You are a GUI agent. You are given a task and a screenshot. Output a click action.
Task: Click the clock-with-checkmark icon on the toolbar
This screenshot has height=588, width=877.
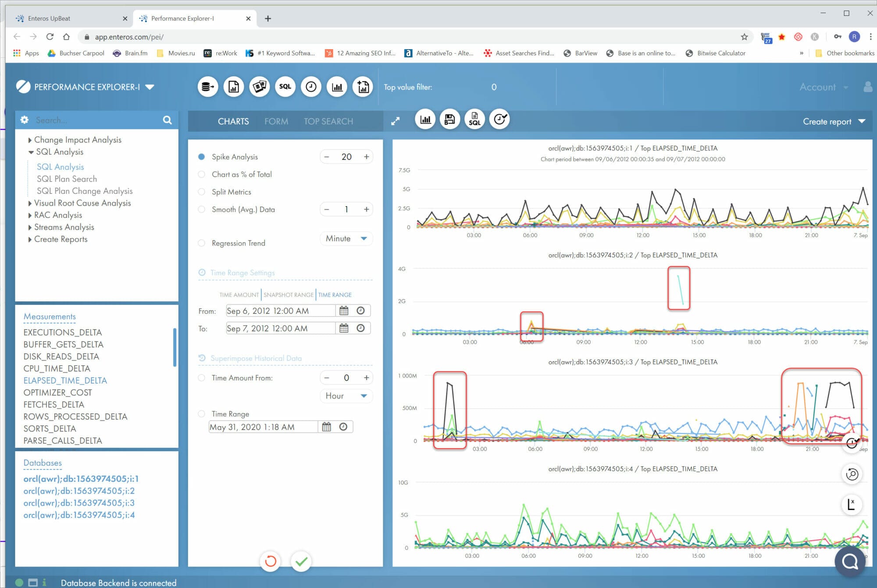pos(499,119)
